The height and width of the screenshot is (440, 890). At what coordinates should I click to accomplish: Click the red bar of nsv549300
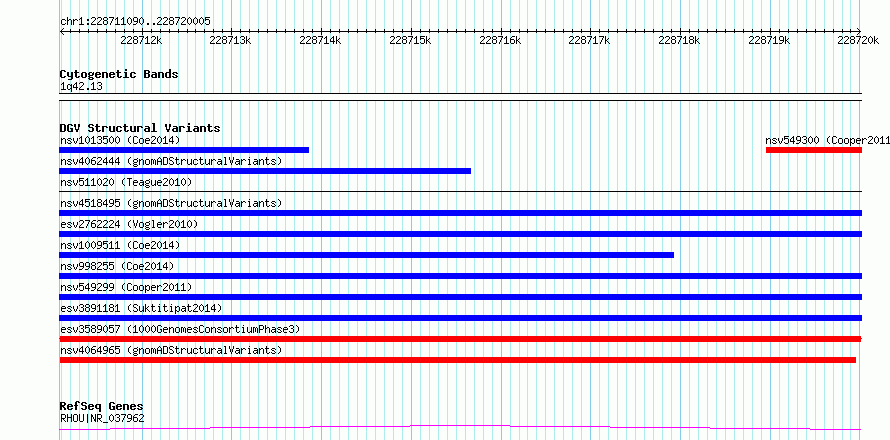(x=814, y=150)
